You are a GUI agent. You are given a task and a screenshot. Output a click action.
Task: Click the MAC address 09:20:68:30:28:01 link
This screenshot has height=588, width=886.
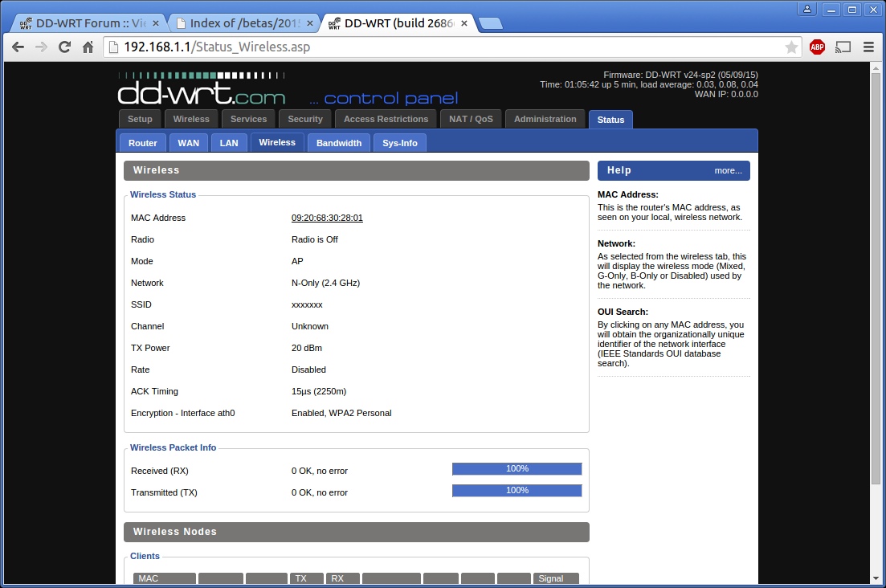pos(327,218)
